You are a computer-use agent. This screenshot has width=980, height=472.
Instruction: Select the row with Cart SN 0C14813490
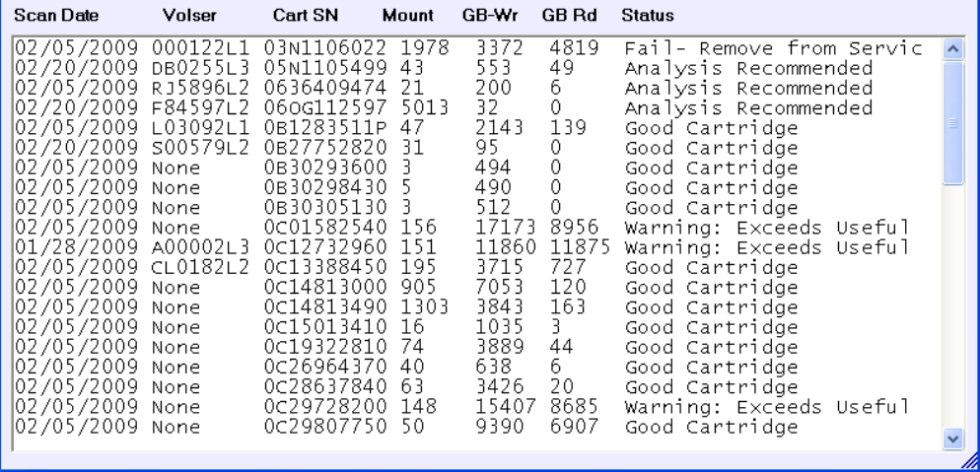(x=477, y=307)
